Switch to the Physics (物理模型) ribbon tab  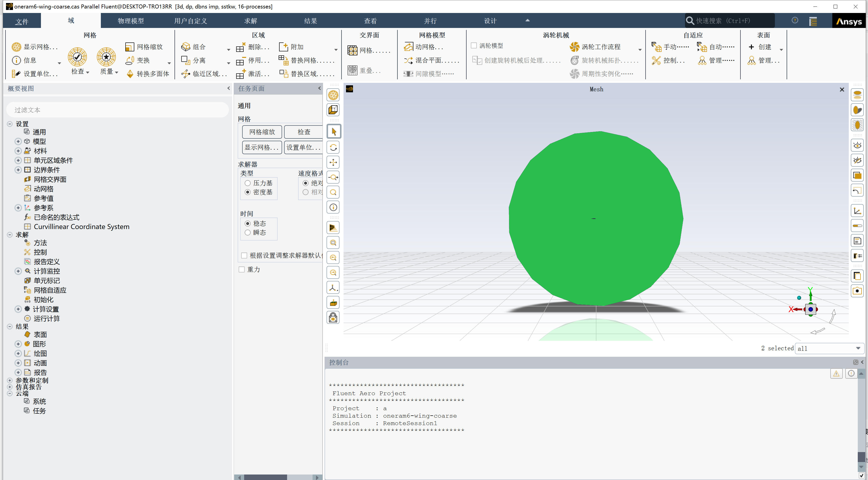tap(130, 21)
